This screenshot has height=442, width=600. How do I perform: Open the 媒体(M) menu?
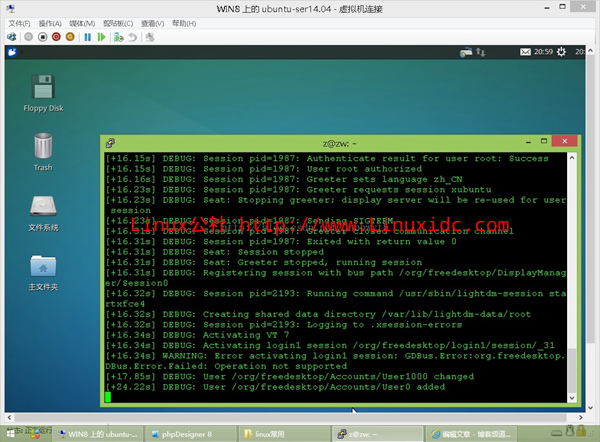pos(82,24)
